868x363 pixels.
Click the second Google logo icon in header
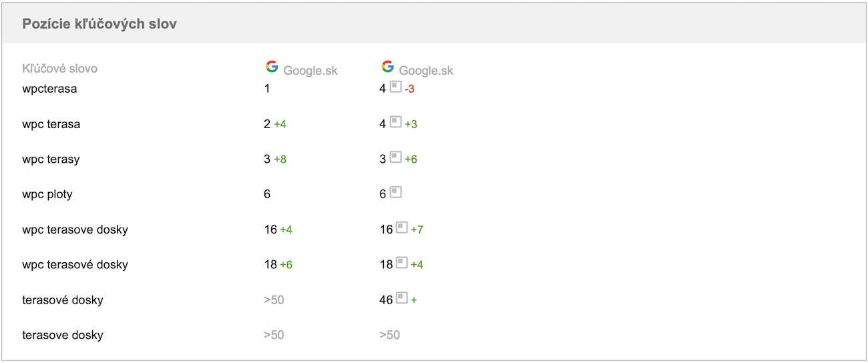point(387,67)
